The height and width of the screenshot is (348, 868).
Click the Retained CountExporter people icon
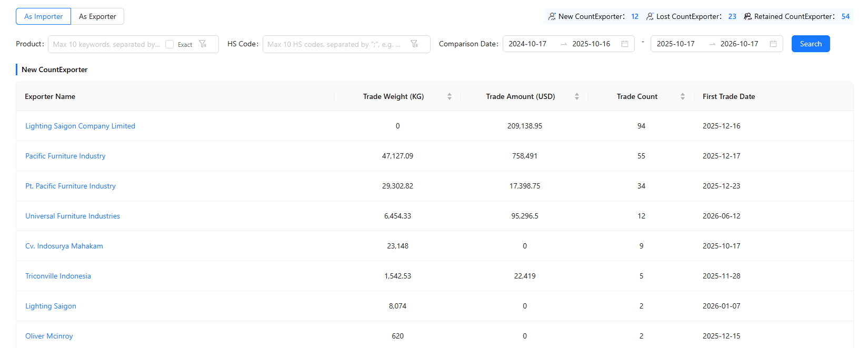(747, 16)
